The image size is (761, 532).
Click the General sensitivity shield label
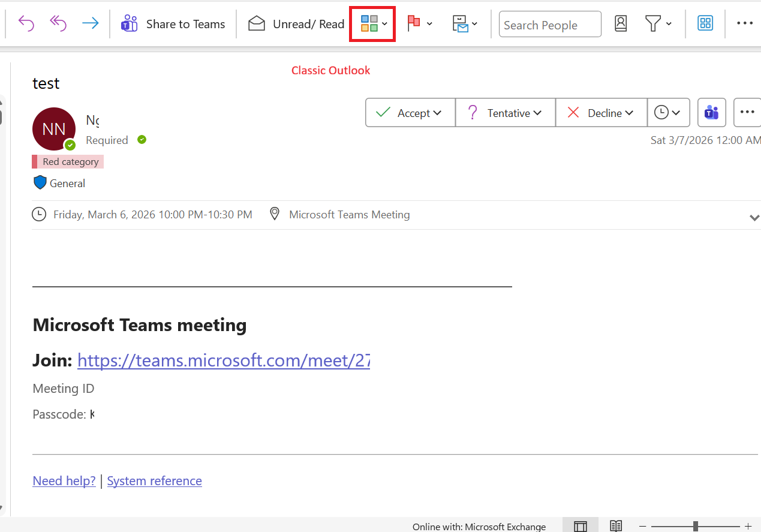tap(59, 184)
